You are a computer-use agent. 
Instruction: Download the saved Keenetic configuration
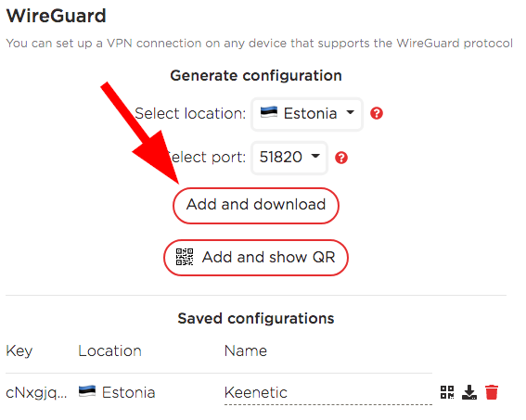pos(469,392)
